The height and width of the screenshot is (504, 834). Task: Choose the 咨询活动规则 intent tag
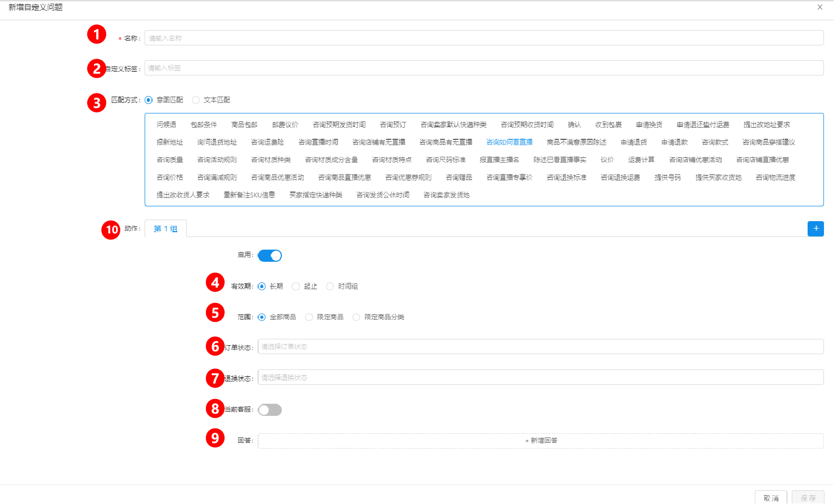pyautogui.click(x=217, y=159)
